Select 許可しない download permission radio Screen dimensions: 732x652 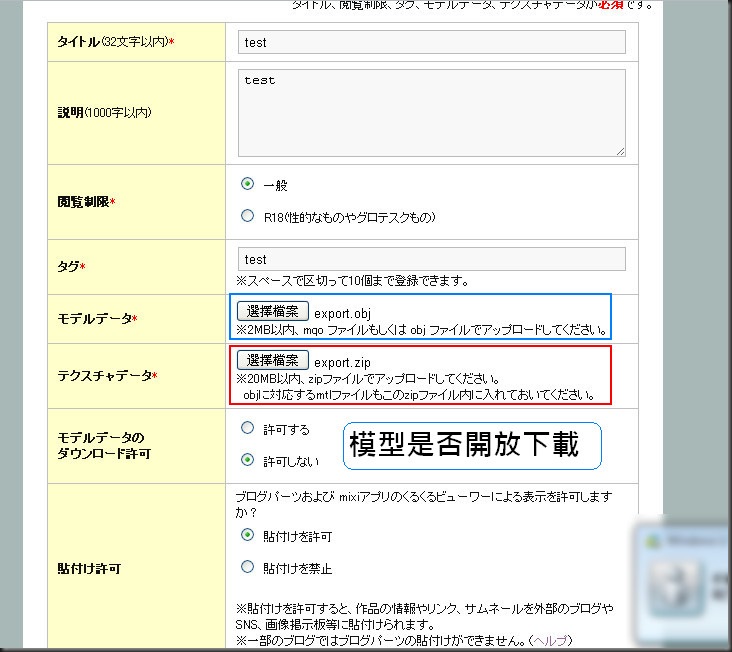click(x=247, y=460)
